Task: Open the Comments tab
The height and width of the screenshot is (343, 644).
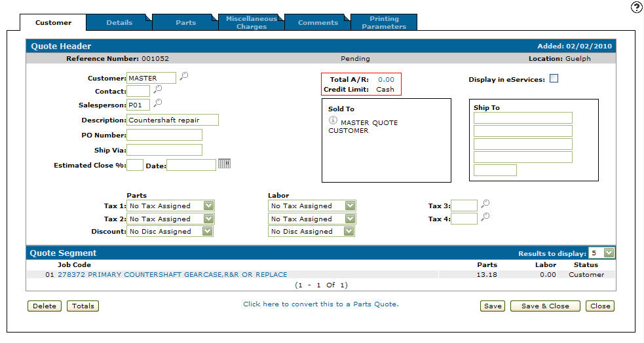Action: point(318,22)
